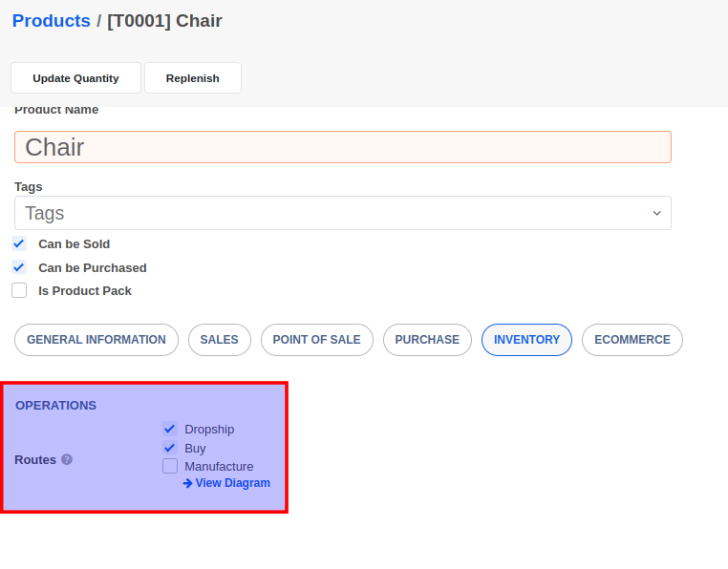Uncheck the Can be Sold checkbox
The width and height of the screenshot is (728, 569).
click(x=19, y=243)
